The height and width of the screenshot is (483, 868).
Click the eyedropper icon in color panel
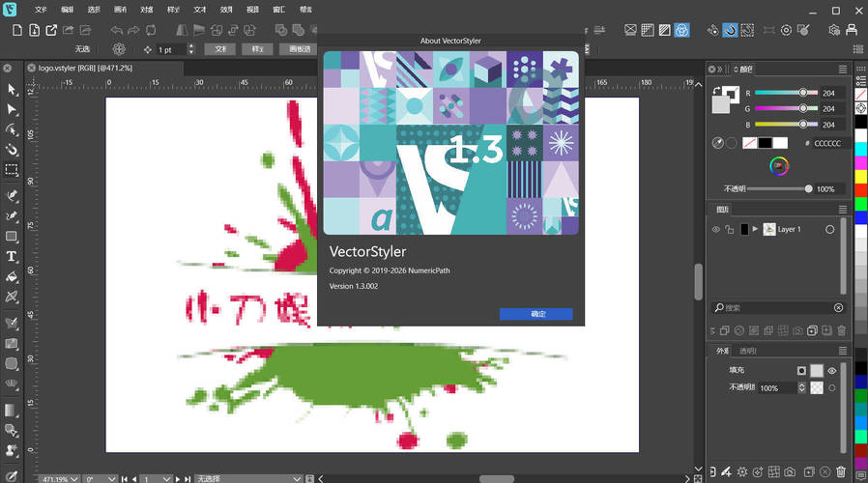coord(718,143)
